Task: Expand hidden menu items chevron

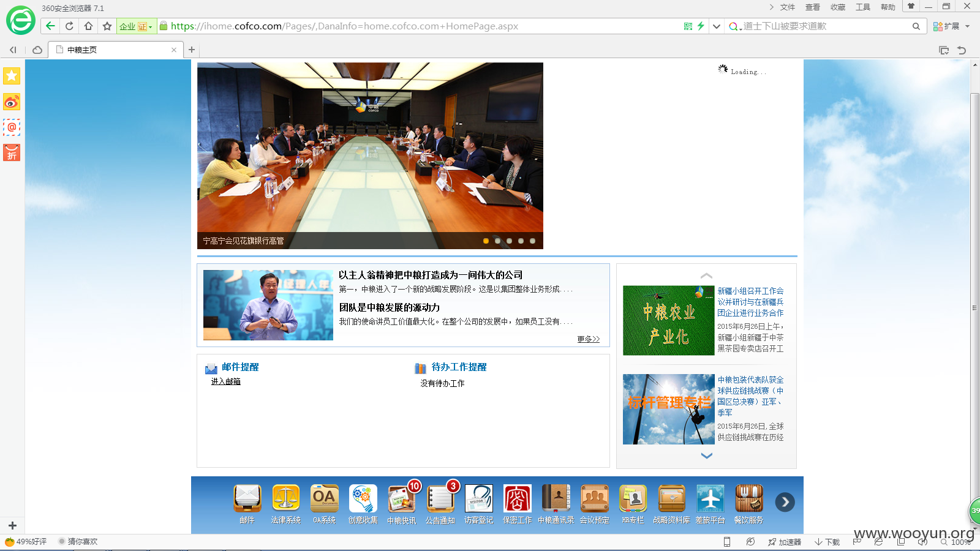Action: [x=771, y=7]
